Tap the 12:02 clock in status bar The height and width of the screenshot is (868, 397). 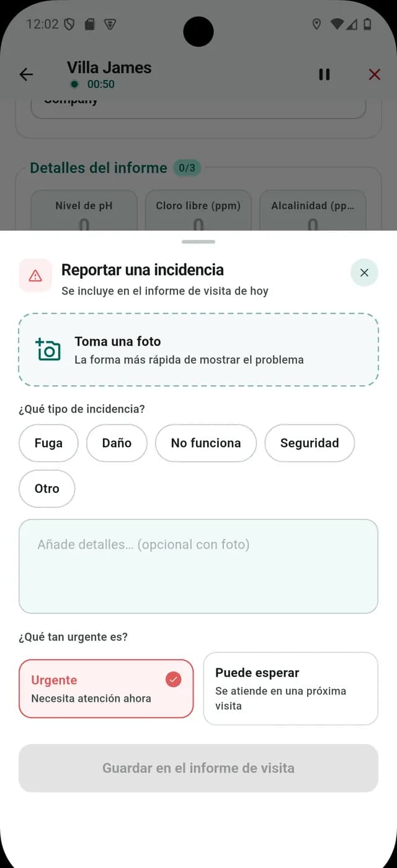coord(42,24)
